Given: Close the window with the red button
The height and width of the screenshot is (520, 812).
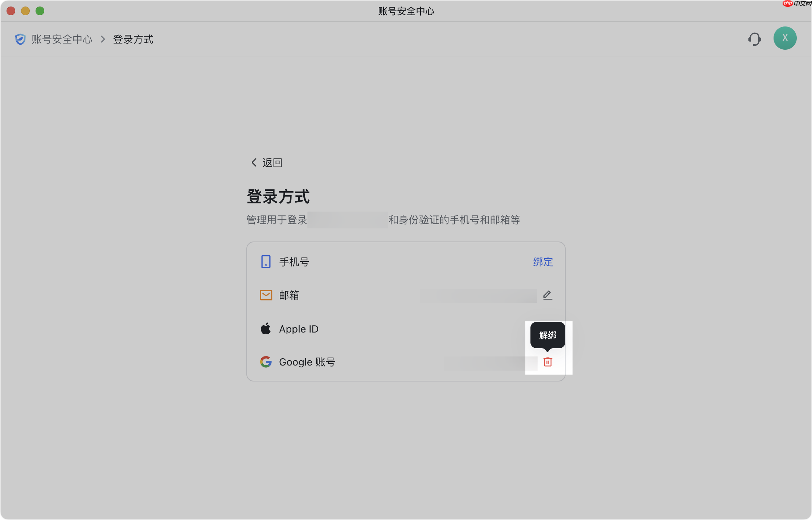Looking at the screenshot, I should [11, 11].
